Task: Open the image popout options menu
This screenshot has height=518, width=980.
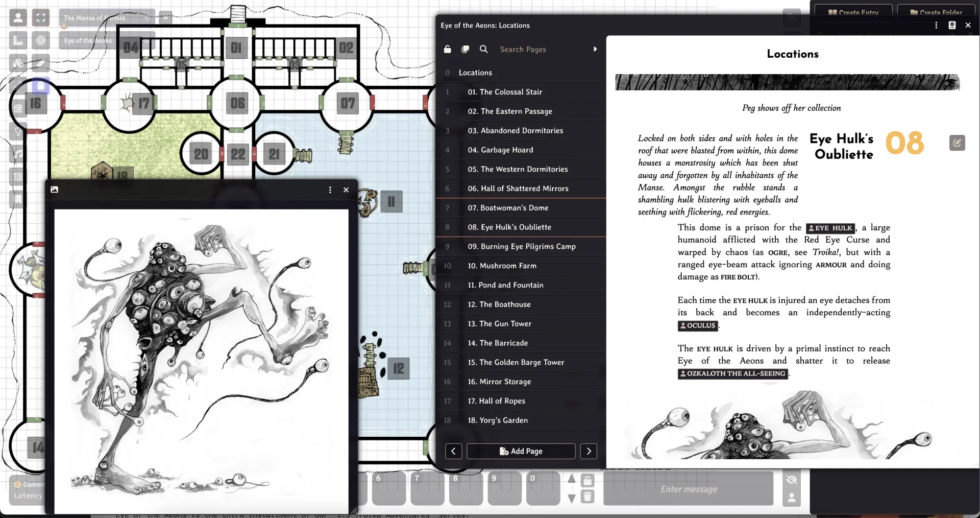Action: coord(330,190)
